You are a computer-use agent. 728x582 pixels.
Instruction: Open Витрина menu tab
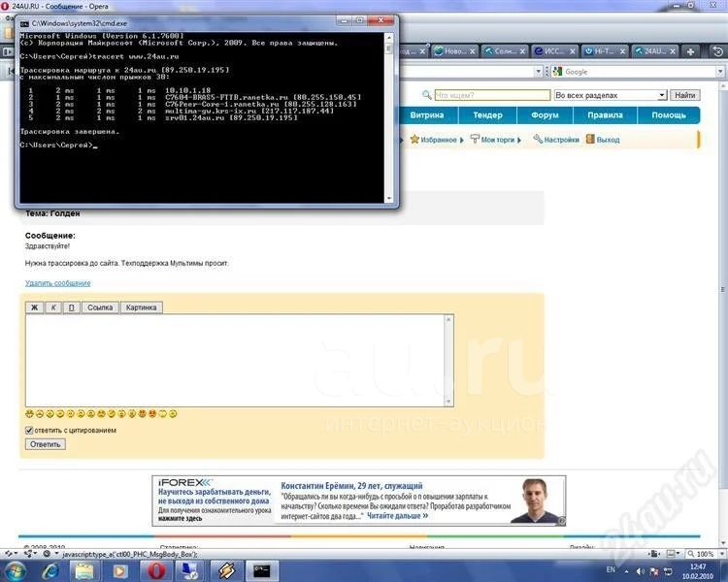pyautogui.click(x=427, y=115)
